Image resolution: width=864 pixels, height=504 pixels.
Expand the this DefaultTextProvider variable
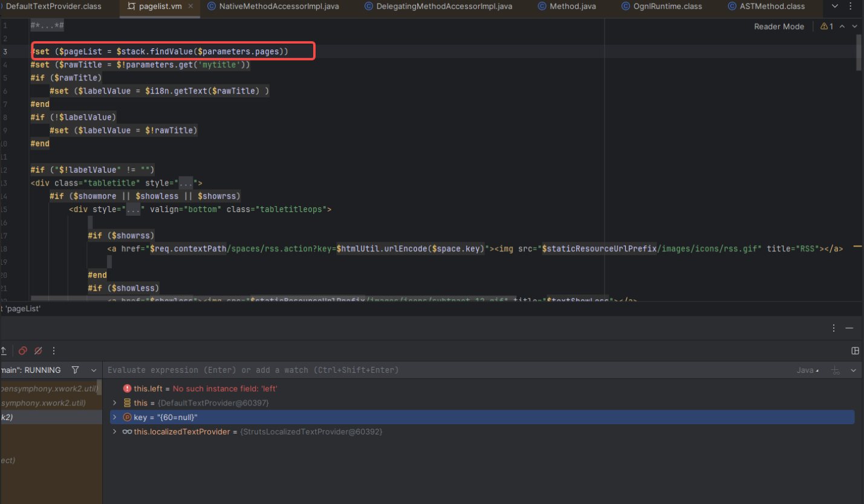pos(114,402)
